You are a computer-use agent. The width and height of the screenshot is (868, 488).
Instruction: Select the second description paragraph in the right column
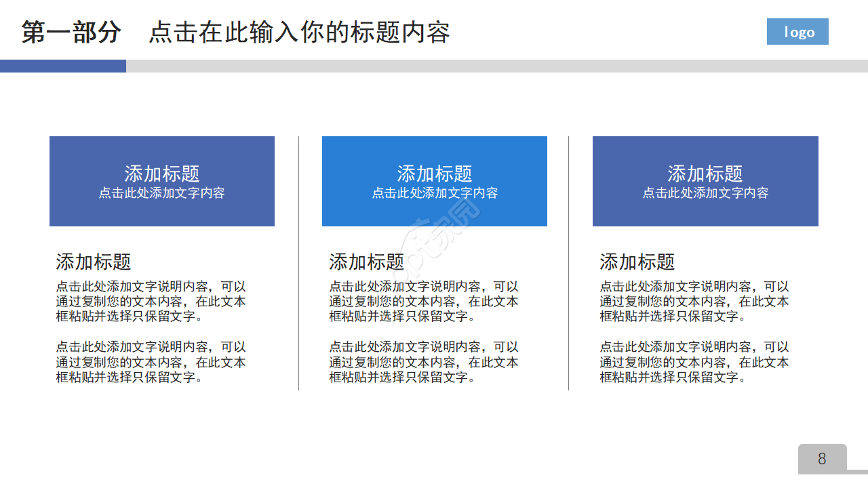coord(694,362)
